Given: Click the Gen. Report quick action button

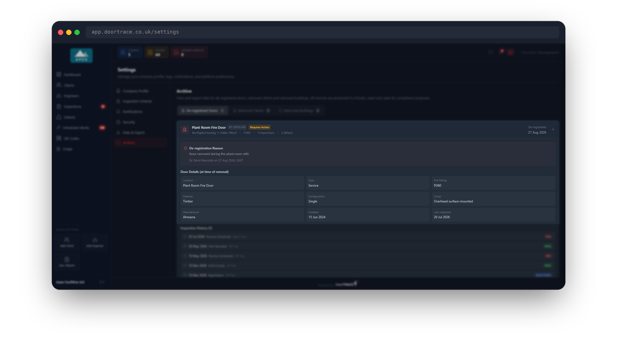Looking at the screenshot, I should 67,262.
